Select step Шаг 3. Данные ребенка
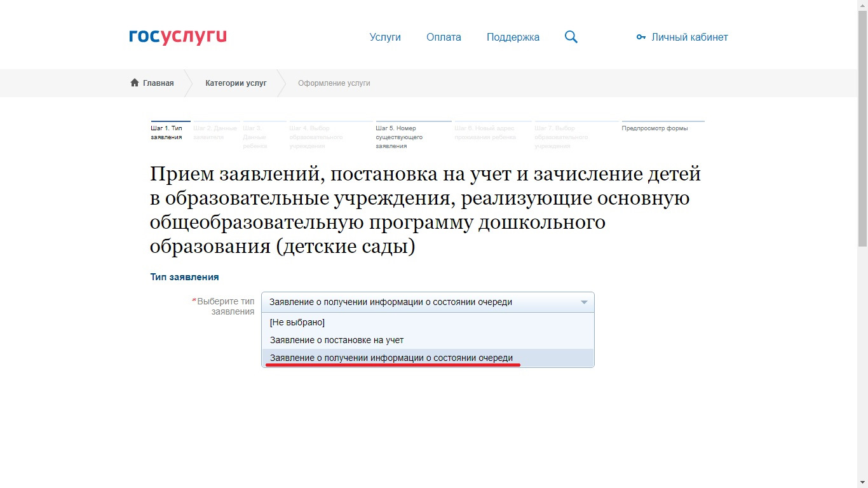 tap(264, 135)
